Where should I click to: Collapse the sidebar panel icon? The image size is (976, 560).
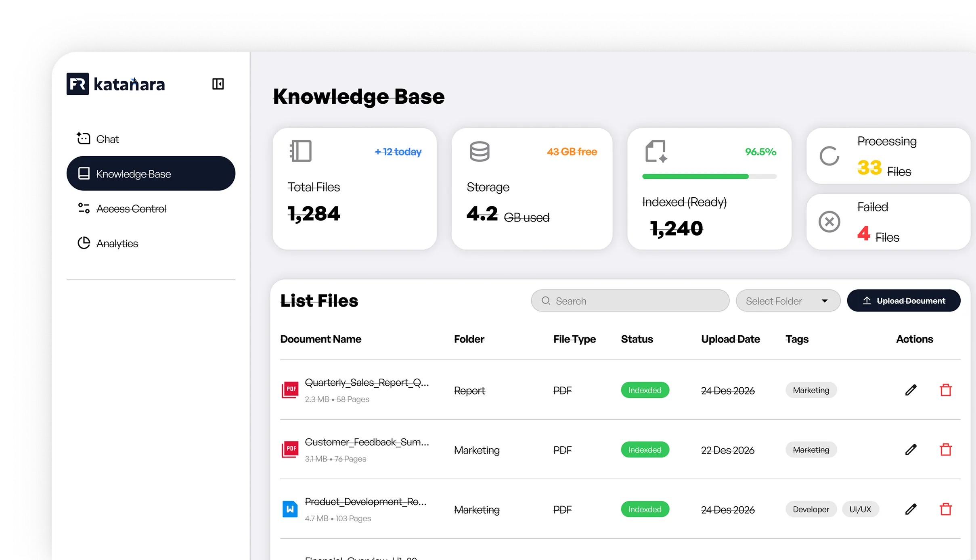pyautogui.click(x=218, y=84)
